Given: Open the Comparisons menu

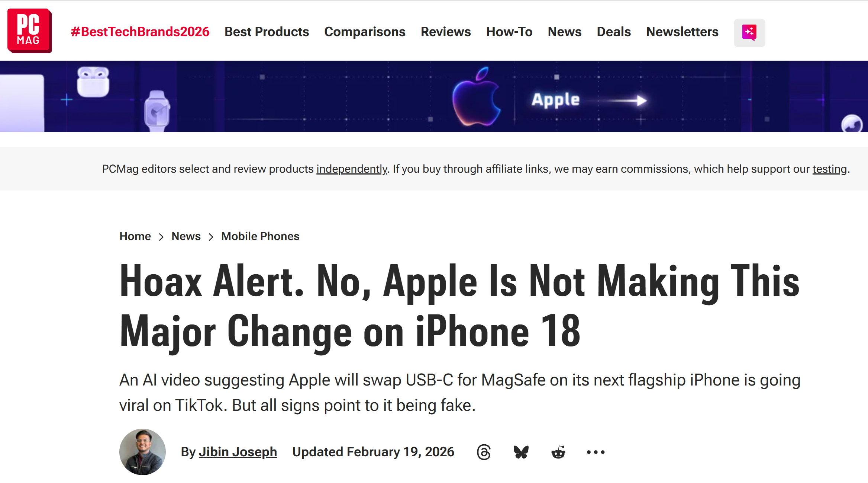Looking at the screenshot, I should pyautogui.click(x=365, y=32).
